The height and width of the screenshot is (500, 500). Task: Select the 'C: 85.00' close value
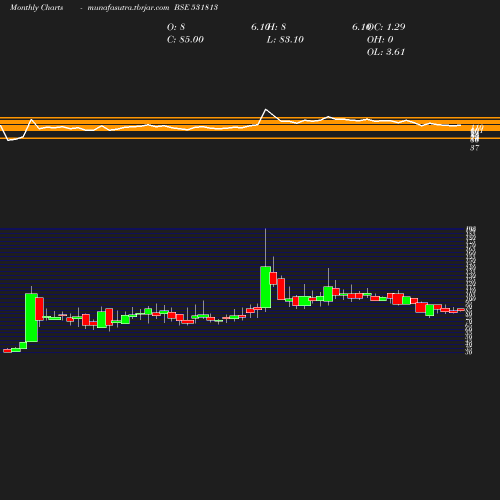(185, 39)
